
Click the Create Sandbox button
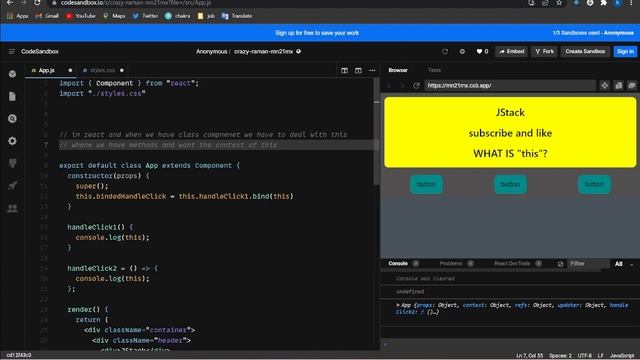click(585, 51)
